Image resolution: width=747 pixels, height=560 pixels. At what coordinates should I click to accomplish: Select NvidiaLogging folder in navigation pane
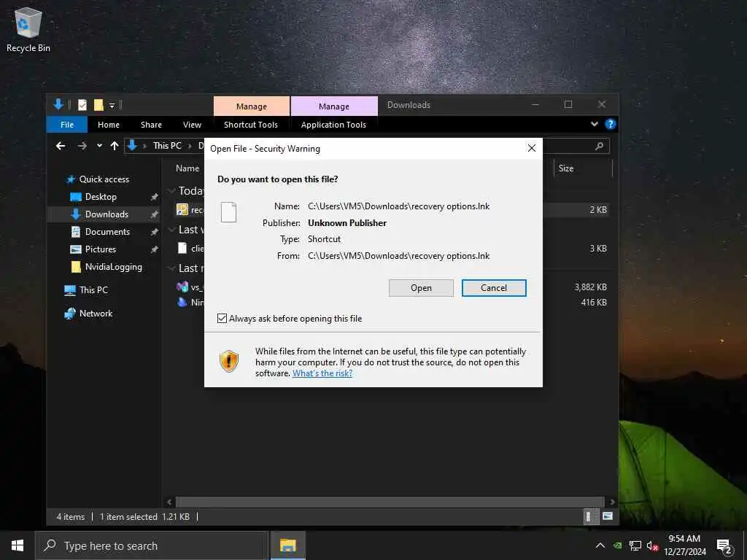tap(113, 267)
